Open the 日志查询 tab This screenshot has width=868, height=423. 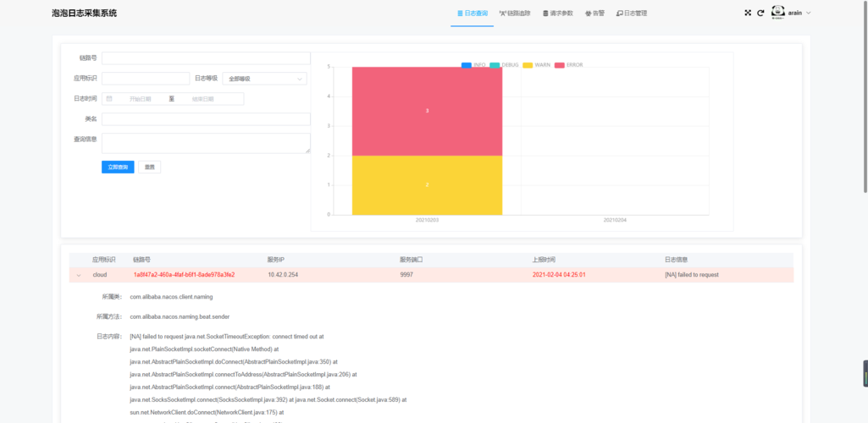coord(473,14)
